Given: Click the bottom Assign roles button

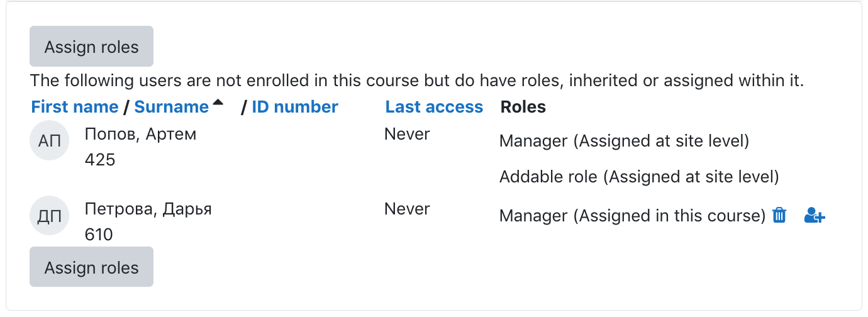Looking at the screenshot, I should (x=91, y=267).
